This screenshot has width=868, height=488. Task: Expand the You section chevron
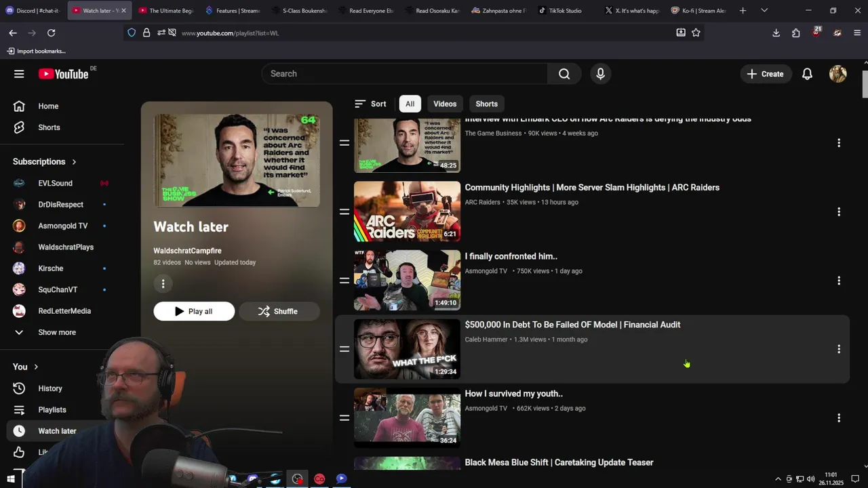coord(36,367)
